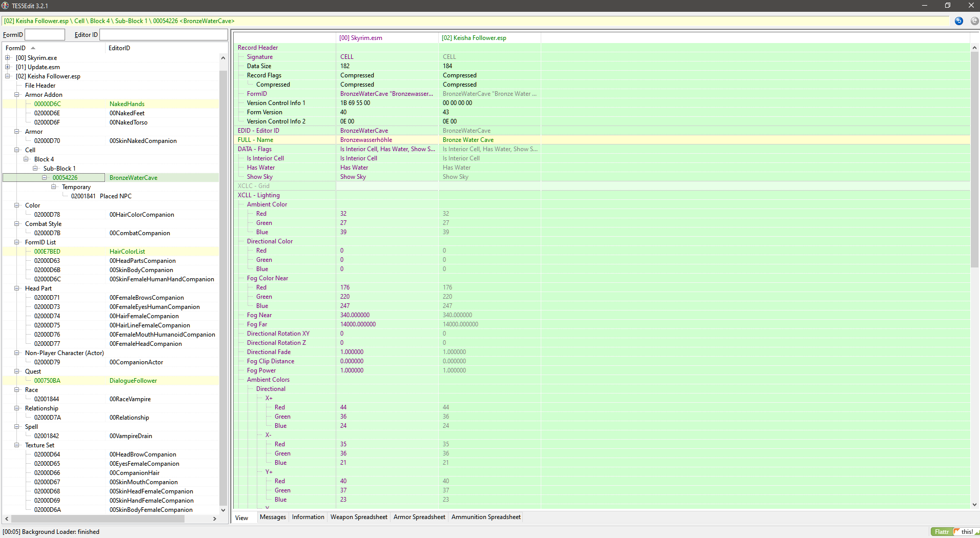Collapse the Head Part group
980x538 pixels.
tap(17, 288)
